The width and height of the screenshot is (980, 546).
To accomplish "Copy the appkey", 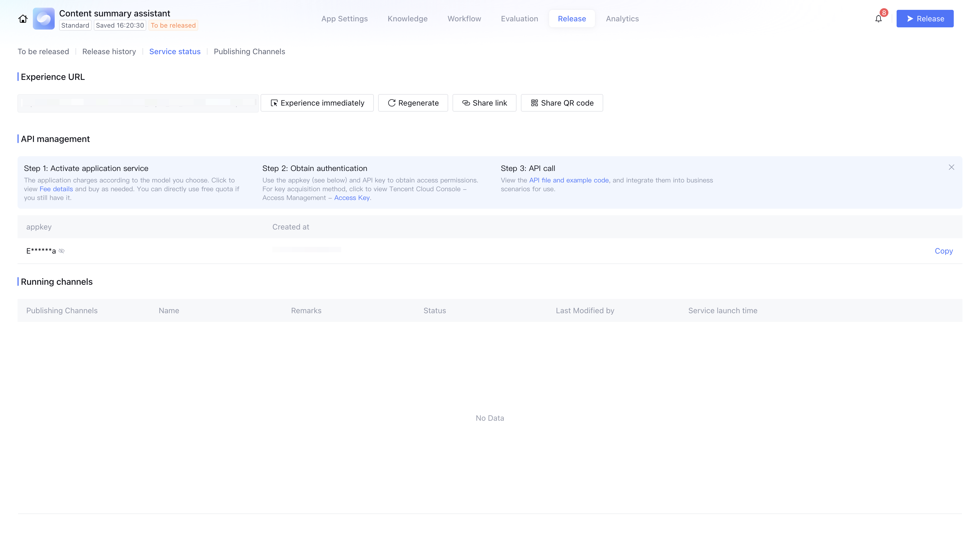I will (943, 251).
